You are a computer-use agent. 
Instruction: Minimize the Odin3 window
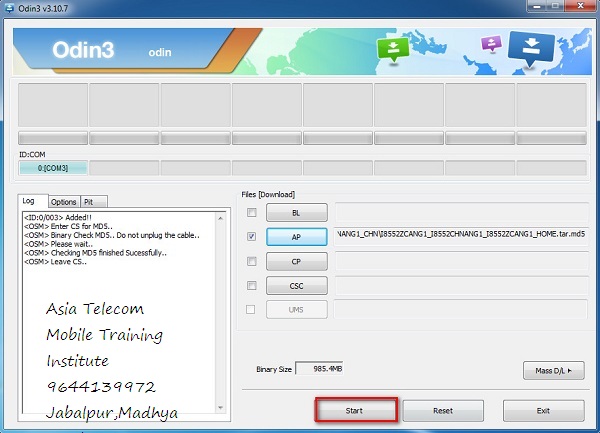coord(536,6)
